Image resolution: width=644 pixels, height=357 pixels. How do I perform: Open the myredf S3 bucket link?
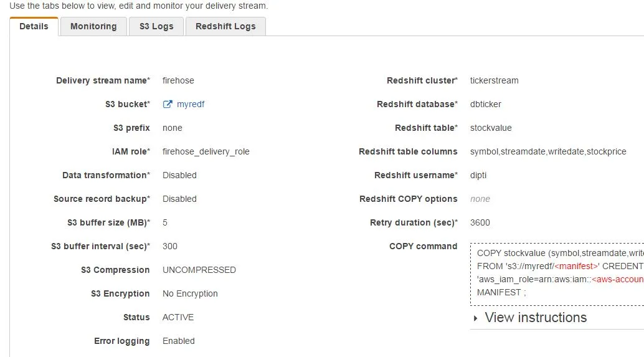click(x=191, y=104)
